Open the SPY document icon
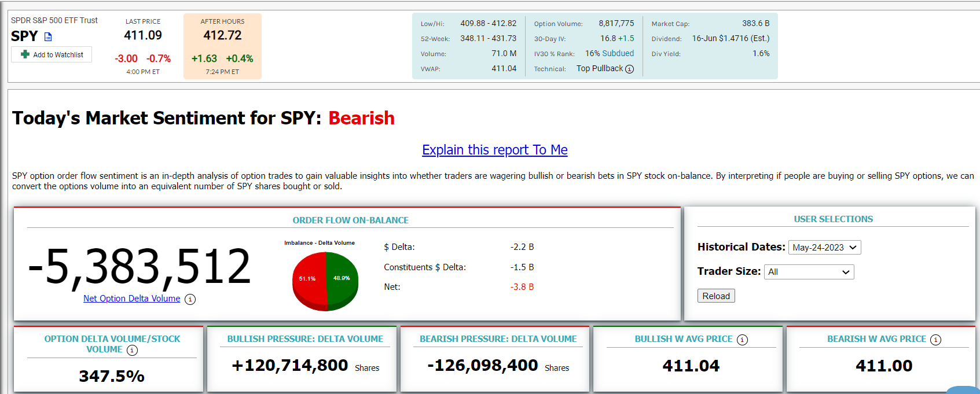The image size is (980, 394). tap(48, 36)
